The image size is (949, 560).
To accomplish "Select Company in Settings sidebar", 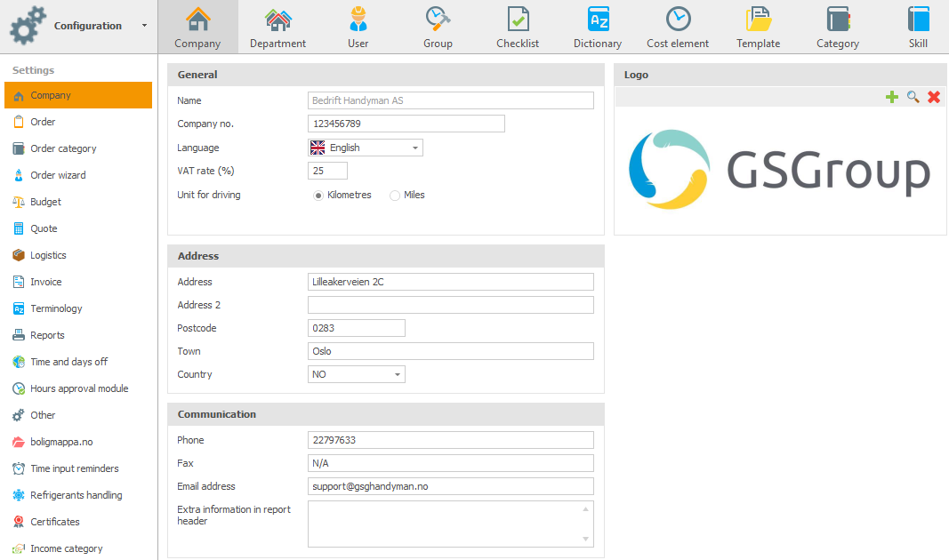I will 78,95.
